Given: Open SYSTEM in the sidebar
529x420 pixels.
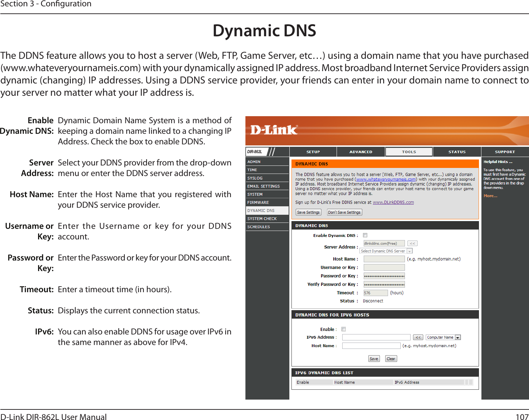Looking at the screenshot, I should (x=267, y=194).
